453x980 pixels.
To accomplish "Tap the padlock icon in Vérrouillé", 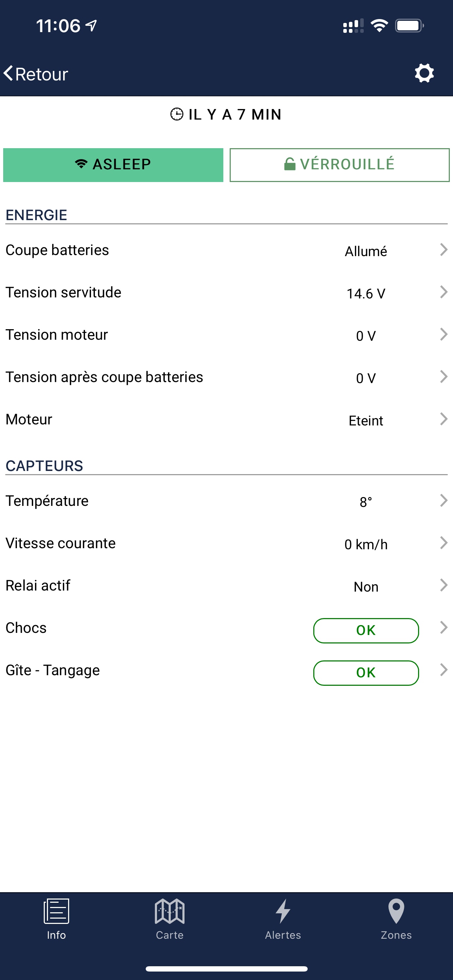I will 290,164.
